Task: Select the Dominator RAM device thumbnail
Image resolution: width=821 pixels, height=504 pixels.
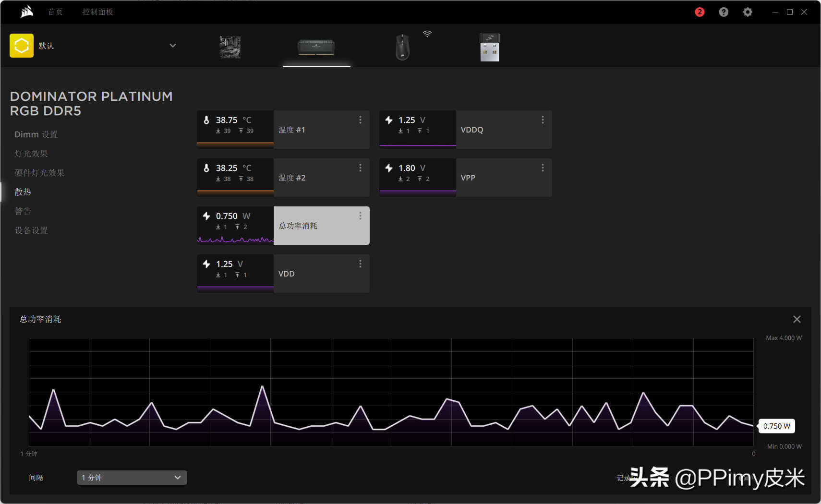Action: [316, 48]
